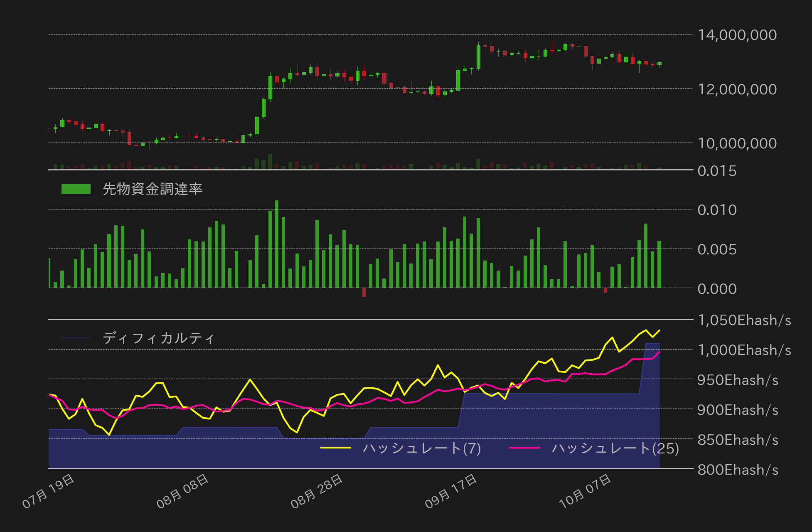Click the 12,000,000 price axis label
Viewport: 812px width, 532px height.
tap(737, 89)
